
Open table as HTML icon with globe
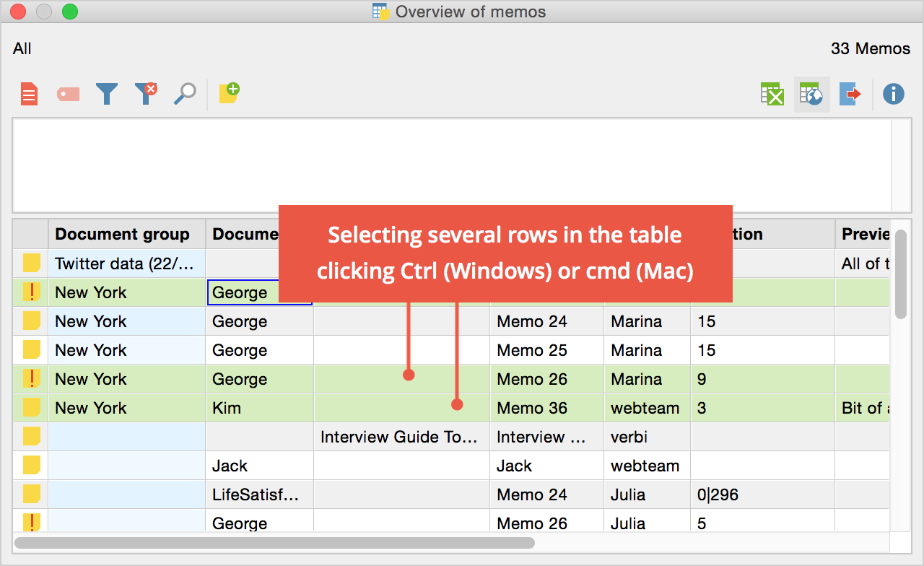[811, 95]
